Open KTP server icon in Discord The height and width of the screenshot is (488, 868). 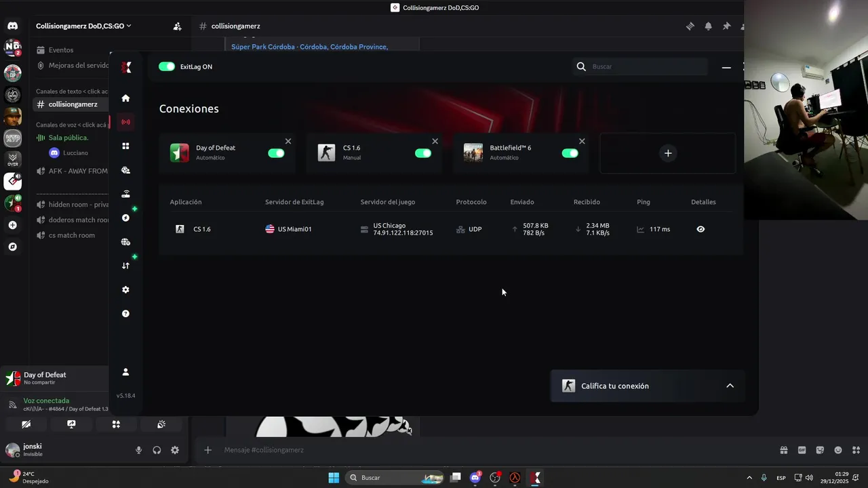[x=12, y=138]
